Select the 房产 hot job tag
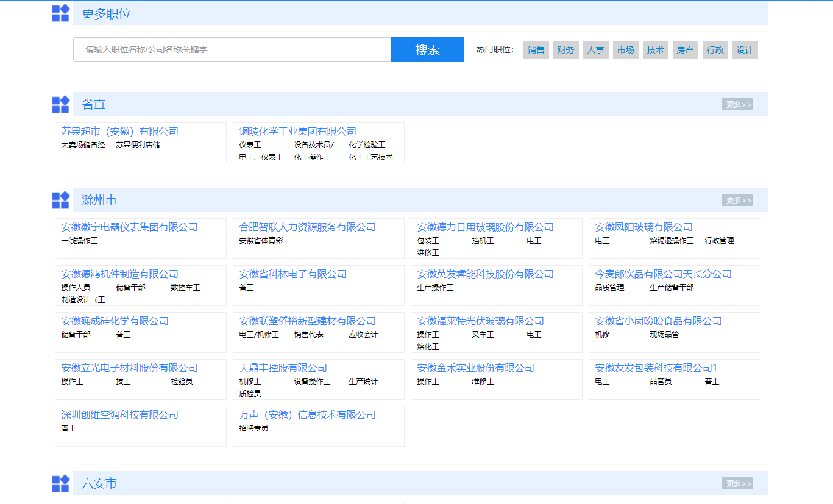This screenshot has height=504, width=833. click(686, 50)
